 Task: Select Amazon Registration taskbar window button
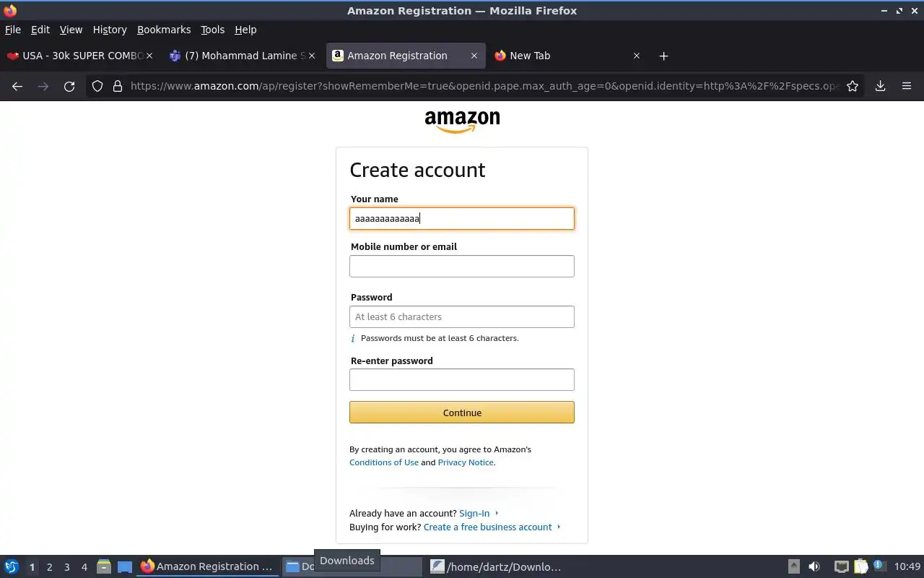click(208, 566)
